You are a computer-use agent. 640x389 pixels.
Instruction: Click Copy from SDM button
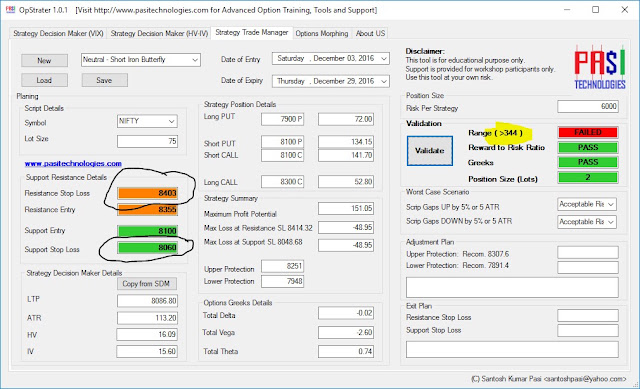(147, 284)
